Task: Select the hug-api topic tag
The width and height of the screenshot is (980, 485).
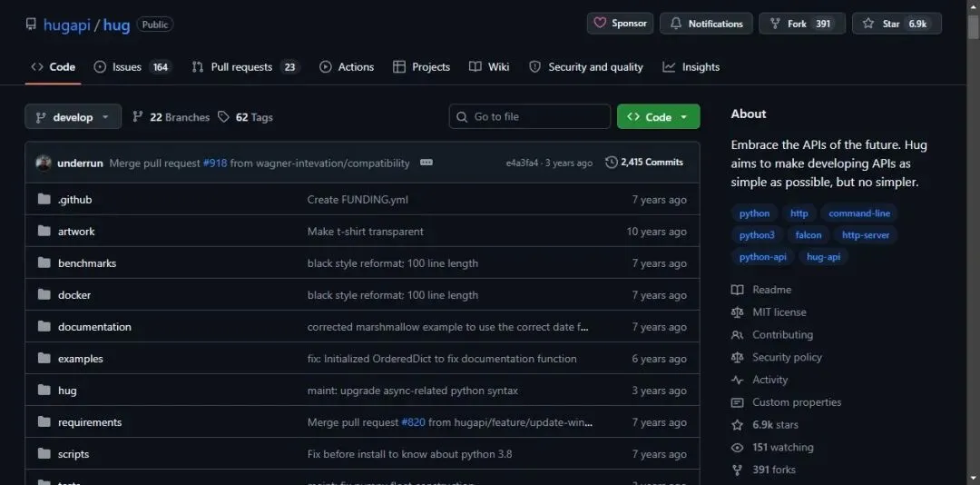Action: click(x=824, y=257)
